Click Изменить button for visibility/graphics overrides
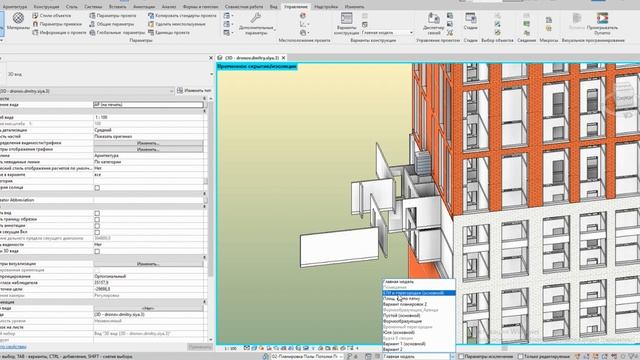This screenshot has height=360, width=640. [148, 143]
